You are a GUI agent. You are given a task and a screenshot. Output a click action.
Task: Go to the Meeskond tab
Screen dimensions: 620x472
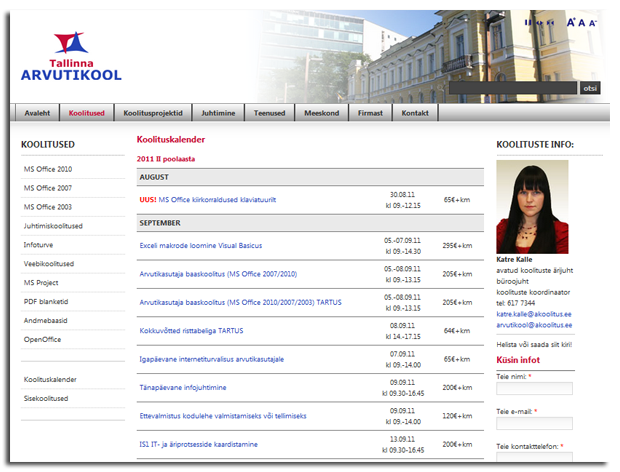click(321, 113)
